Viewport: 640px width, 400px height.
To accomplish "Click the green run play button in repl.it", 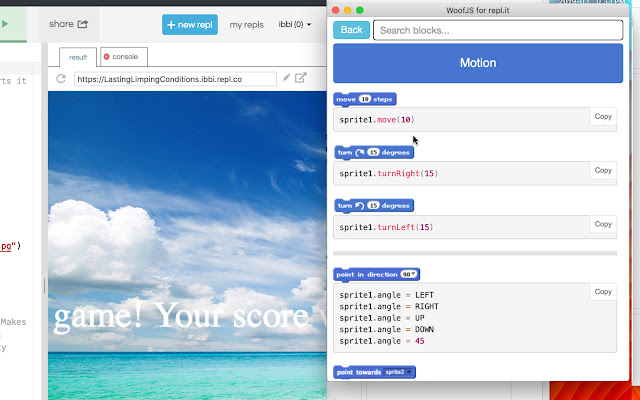I will coord(5,24).
